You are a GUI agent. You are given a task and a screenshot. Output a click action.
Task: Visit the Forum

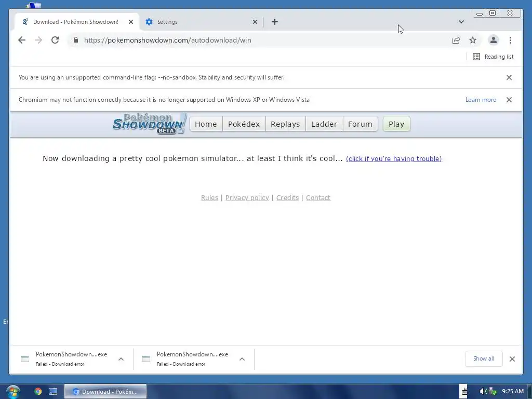(x=360, y=124)
